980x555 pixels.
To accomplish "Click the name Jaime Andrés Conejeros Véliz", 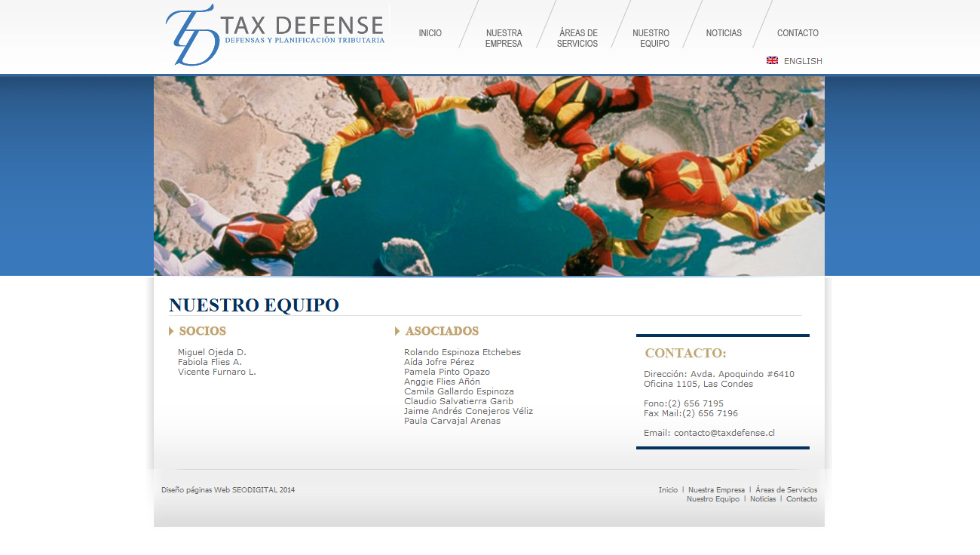I will pyautogui.click(x=468, y=411).
